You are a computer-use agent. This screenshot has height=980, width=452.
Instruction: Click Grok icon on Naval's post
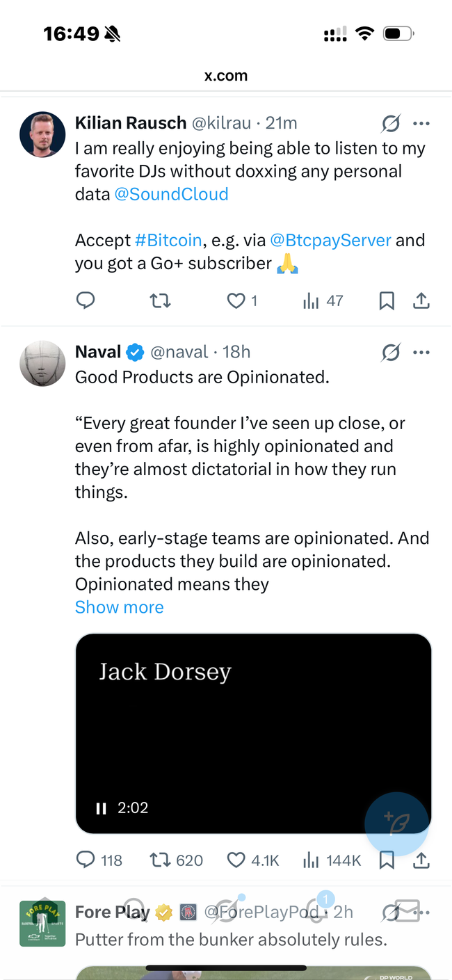(391, 353)
